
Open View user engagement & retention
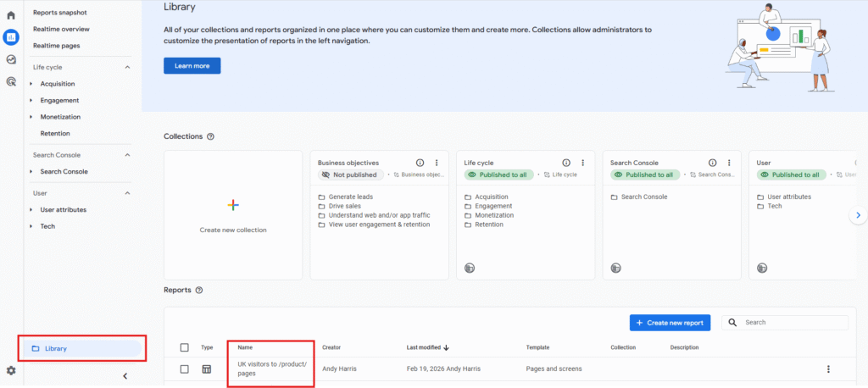point(379,224)
